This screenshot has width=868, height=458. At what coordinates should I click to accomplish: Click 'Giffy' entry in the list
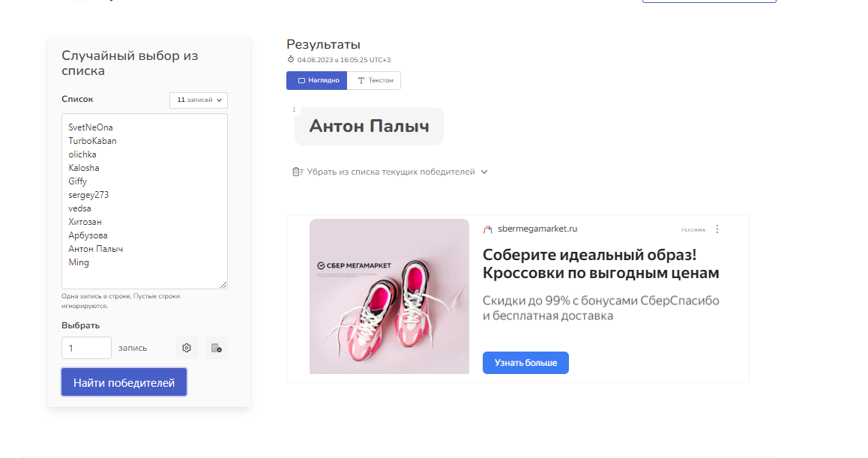(77, 181)
